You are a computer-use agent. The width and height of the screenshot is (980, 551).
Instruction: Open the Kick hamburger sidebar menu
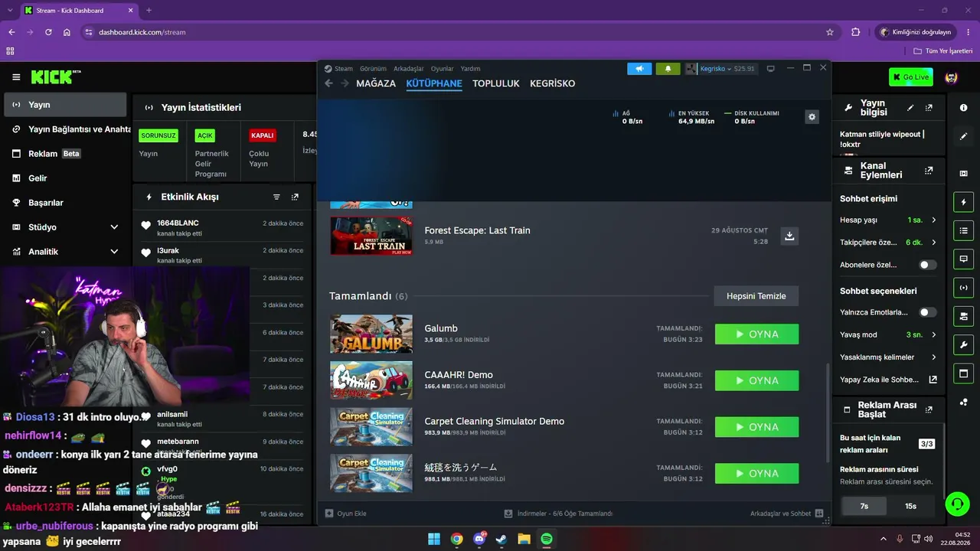16,77
